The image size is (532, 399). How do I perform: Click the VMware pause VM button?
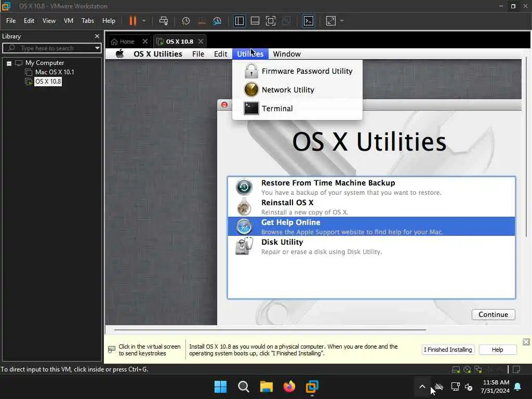tap(132, 21)
